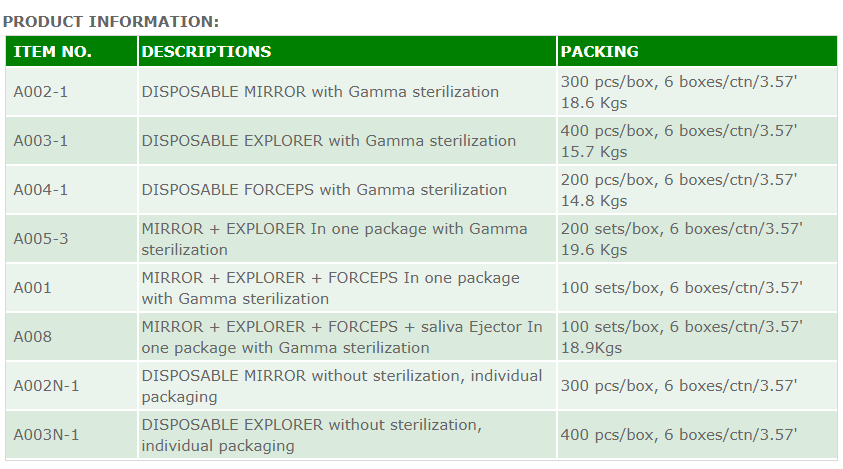Select item number A002-1 cell

point(40,92)
